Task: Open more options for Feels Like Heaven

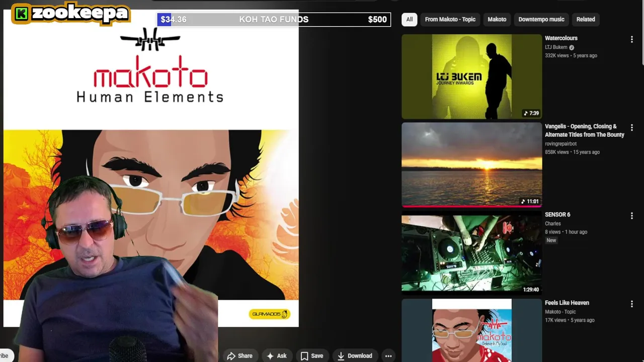Action: click(632, 304)
